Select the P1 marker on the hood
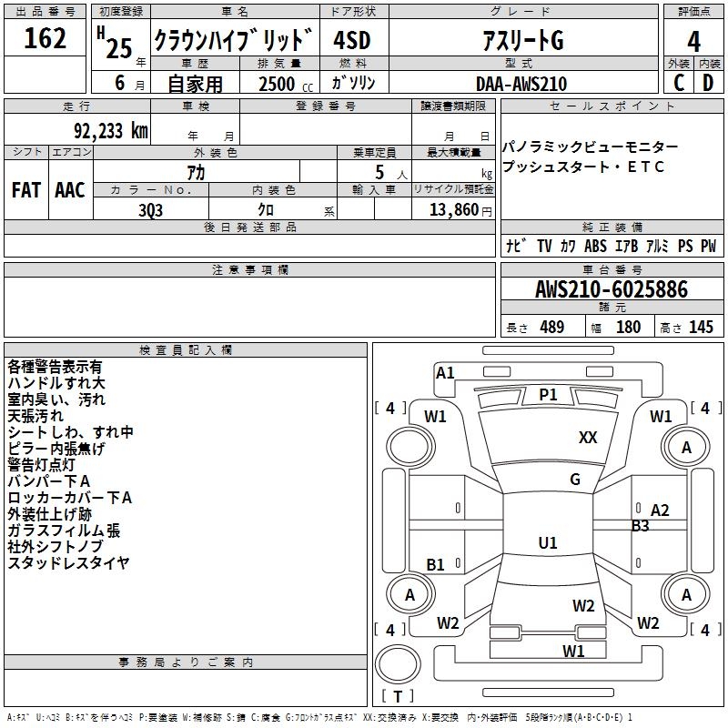The image size is (728, 728). (548, 394)
